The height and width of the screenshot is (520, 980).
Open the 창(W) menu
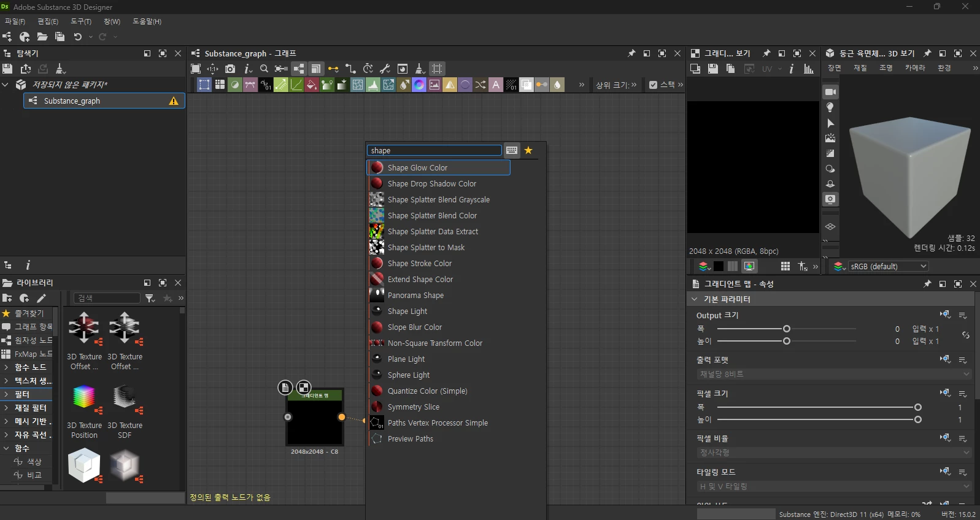pos(112,21)
